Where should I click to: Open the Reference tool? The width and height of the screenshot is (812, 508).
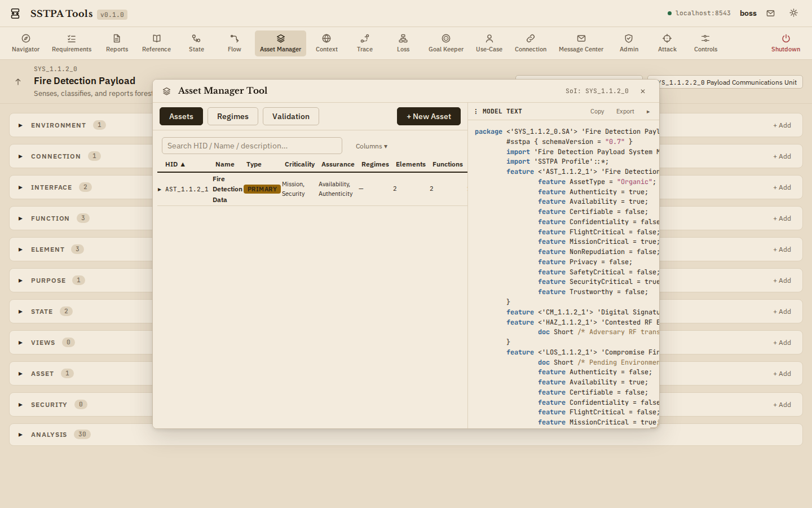[x=156, y=43]
